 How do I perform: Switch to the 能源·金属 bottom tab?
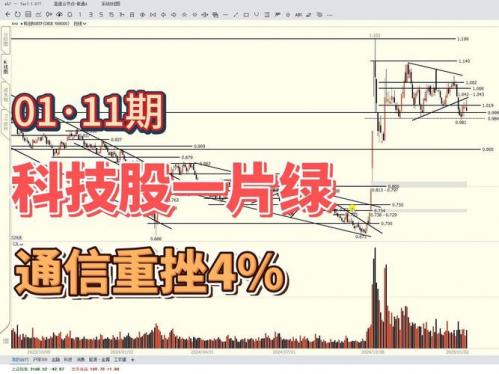pyautogui.click(x=99, y=360)
